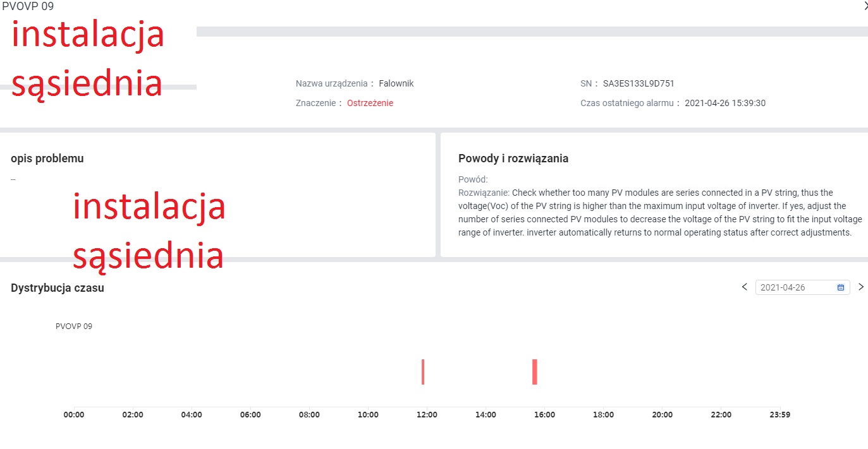Screen dimensions: 868x449
Task: Click the 22:00 axis label
Action: [x=721, y=415]
